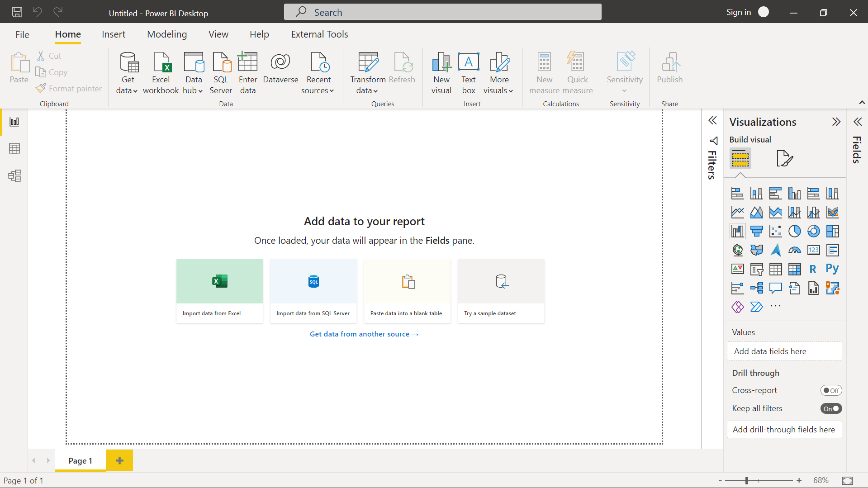
Task: Click Get data from another source link
Action: (364, 334)
